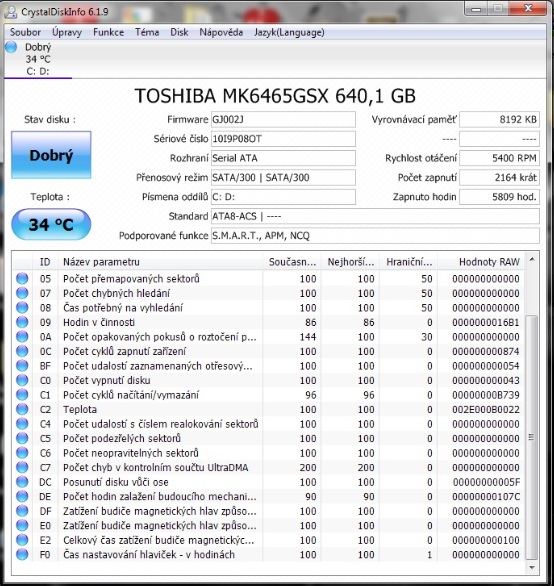The width and height of the screenshot is (554, 586).
Task: Click status icon of row 08 Čas potřebný na vyhledání
Action: pyautogui.click(x=22, y=308)
